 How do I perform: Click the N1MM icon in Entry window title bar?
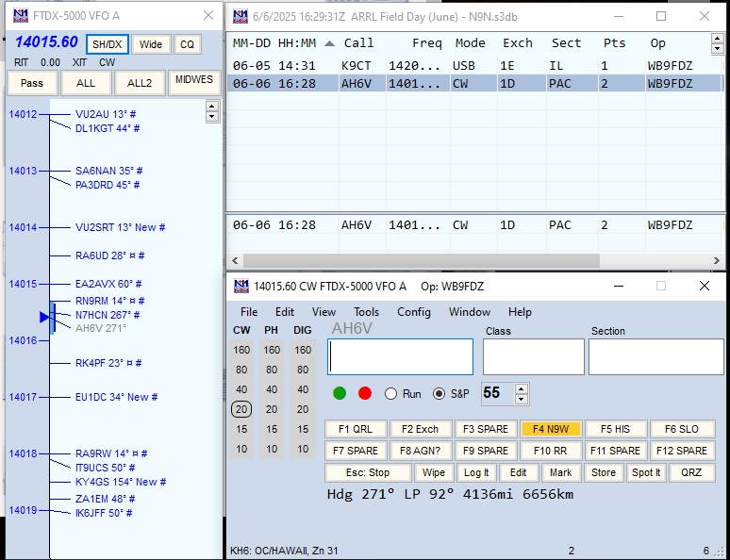click(240, 286)
